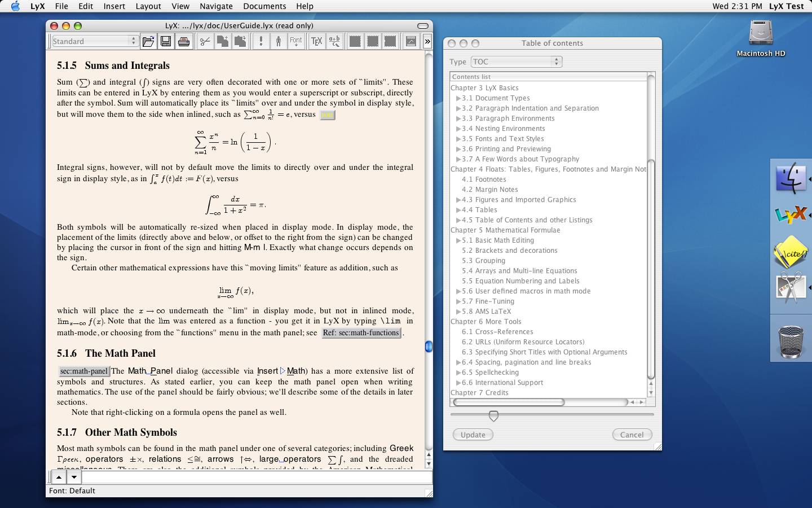The image size is (812, 508).
Task: Click the sec:math-panel label inset
Action: point(84,371)
